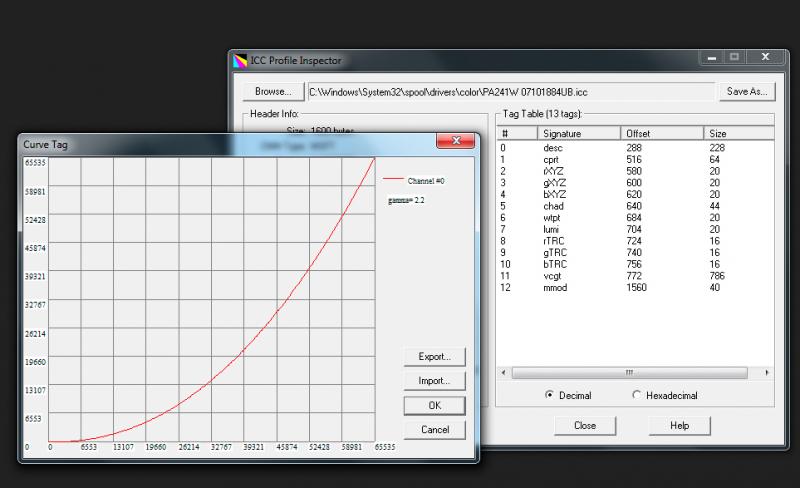The image size is (800, 488).
Task: Sort by the Offset column header
Action: click(662, 133)
